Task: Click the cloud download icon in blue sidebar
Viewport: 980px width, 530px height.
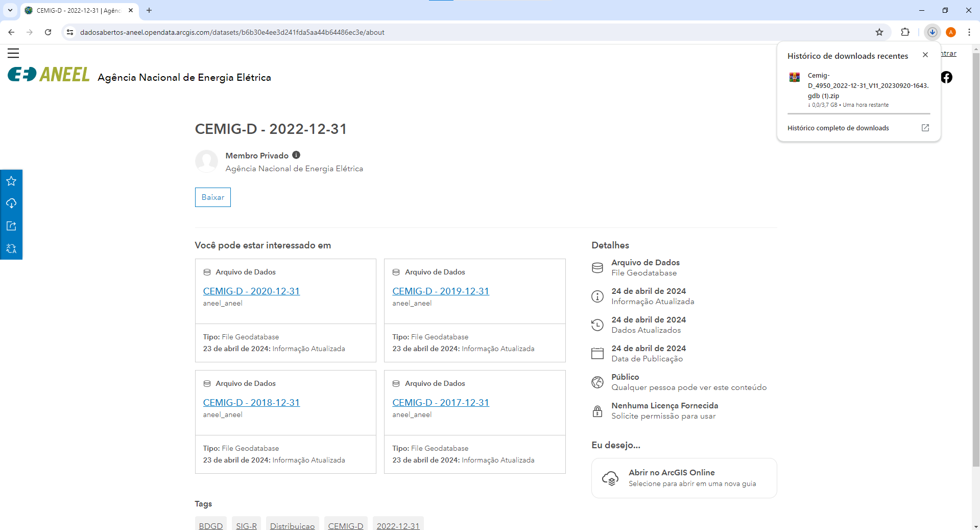Action: (11, 203)
